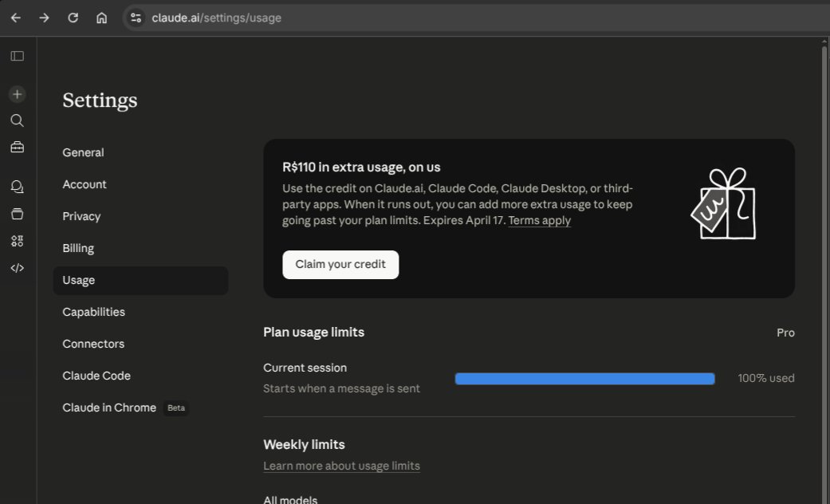The width and height of the screenshot is (830, 504).
Task: Click the gift box illustration
Action: pyautogui.click(x=724, y=204)
